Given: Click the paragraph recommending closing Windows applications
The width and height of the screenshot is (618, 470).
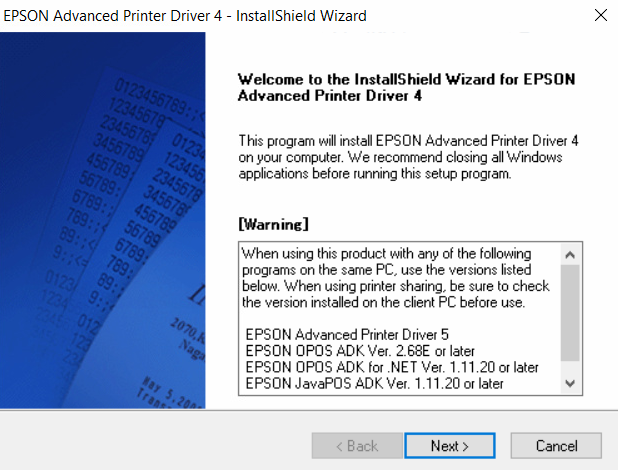Looking at the screenshot, I should click(408, 158).
